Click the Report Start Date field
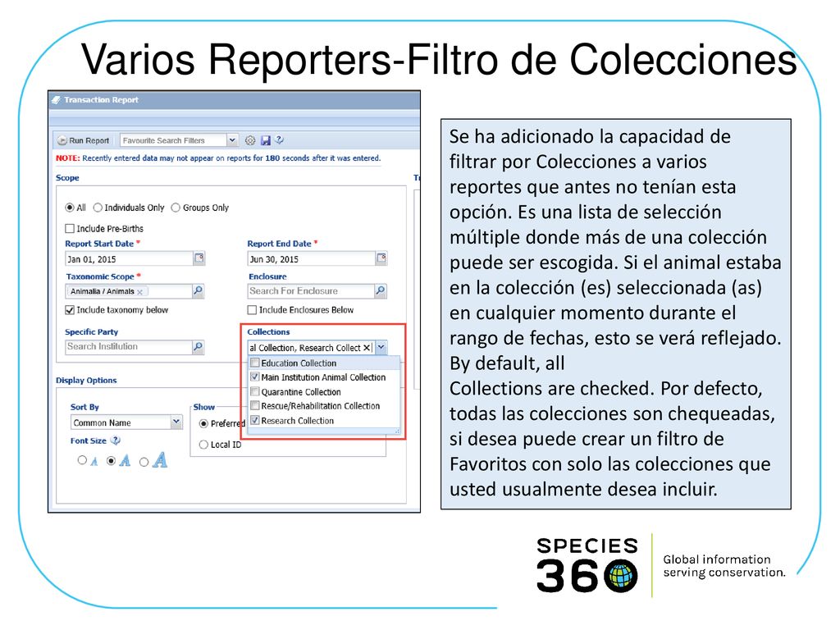The width and height of the screenshot is (840, 630). click(x=129, y=259)
